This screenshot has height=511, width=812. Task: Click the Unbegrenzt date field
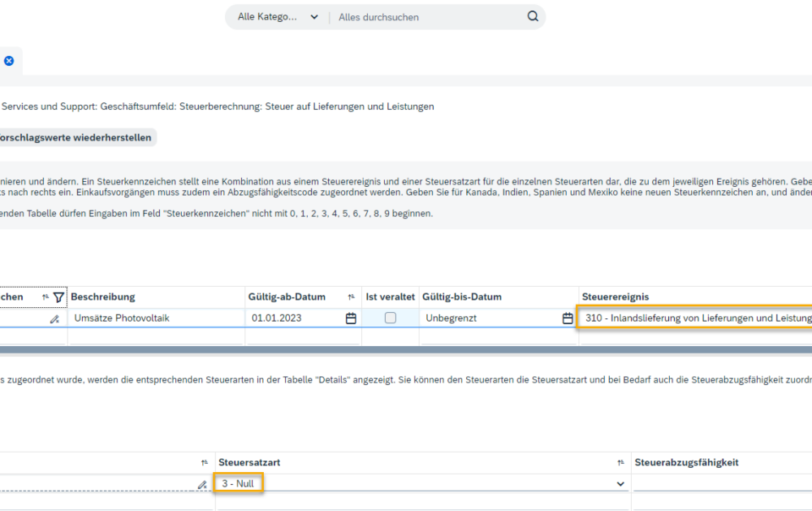tap(492, 318)
